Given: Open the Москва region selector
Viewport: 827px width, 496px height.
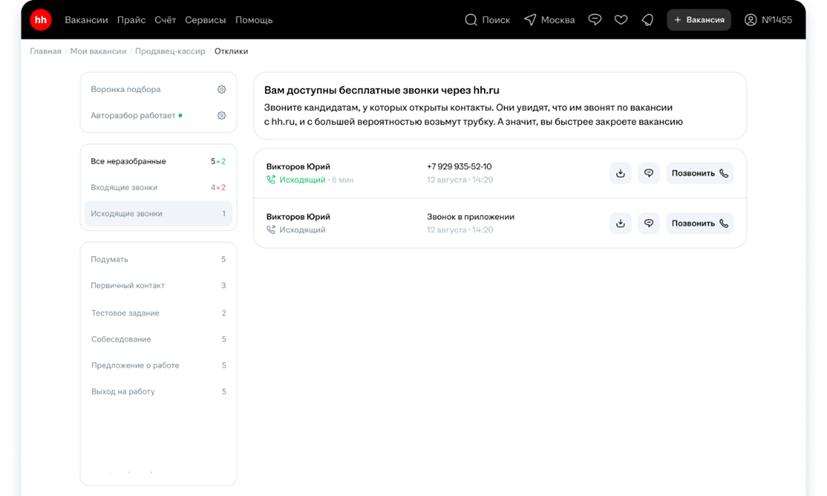Looking at the screenshot, I should 549,20.
